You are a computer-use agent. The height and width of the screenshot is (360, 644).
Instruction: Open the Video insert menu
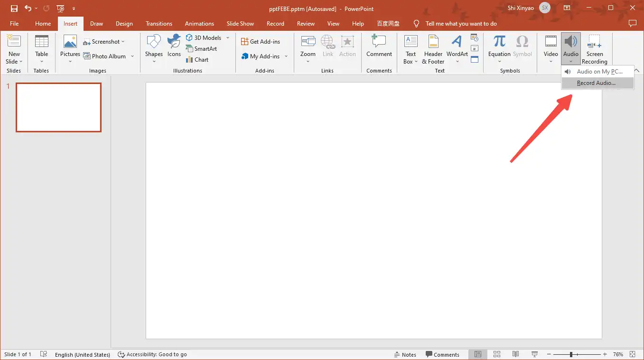551,49
